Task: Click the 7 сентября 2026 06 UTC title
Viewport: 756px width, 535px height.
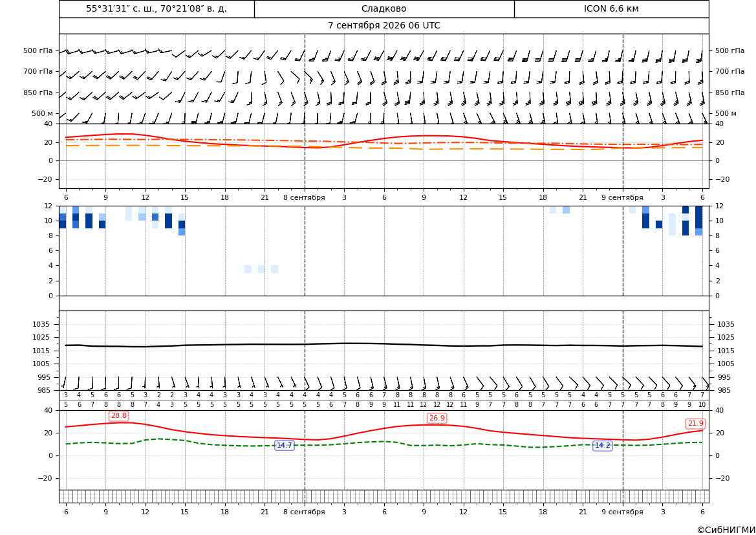Action: pyautogui.click(x=384, y=26)
